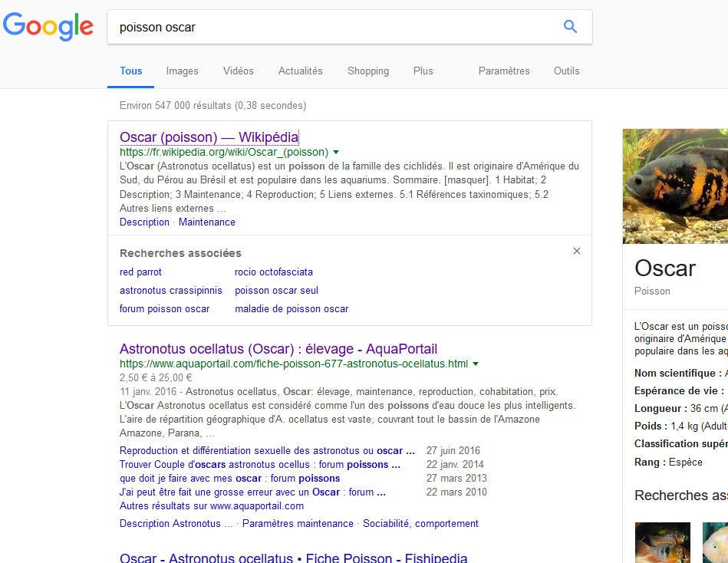Click the 'Oscar' knowledge panel title

coord(665,268)
